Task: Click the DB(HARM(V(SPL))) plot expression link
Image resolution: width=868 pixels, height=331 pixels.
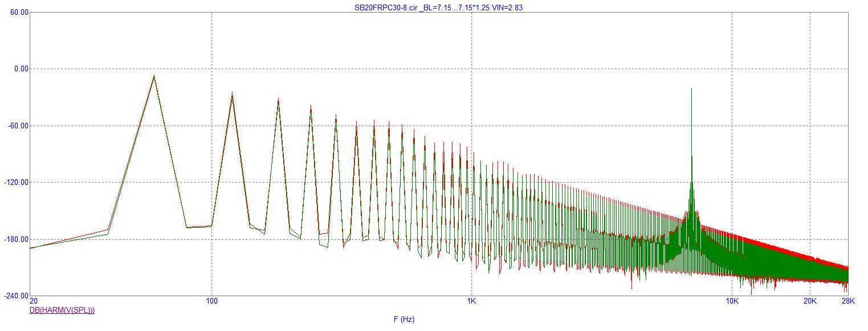Action: (x=62, y=310)
